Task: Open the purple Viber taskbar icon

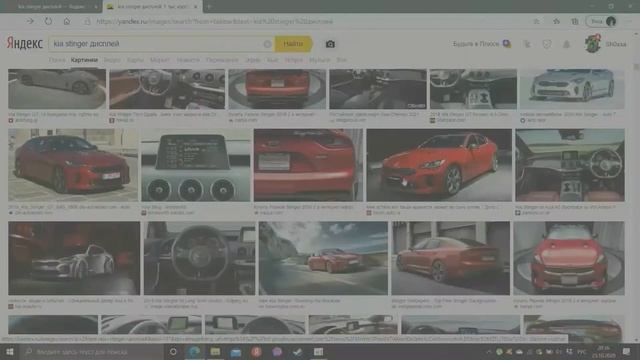Action: pyautogui.click(x=277, y=352)
